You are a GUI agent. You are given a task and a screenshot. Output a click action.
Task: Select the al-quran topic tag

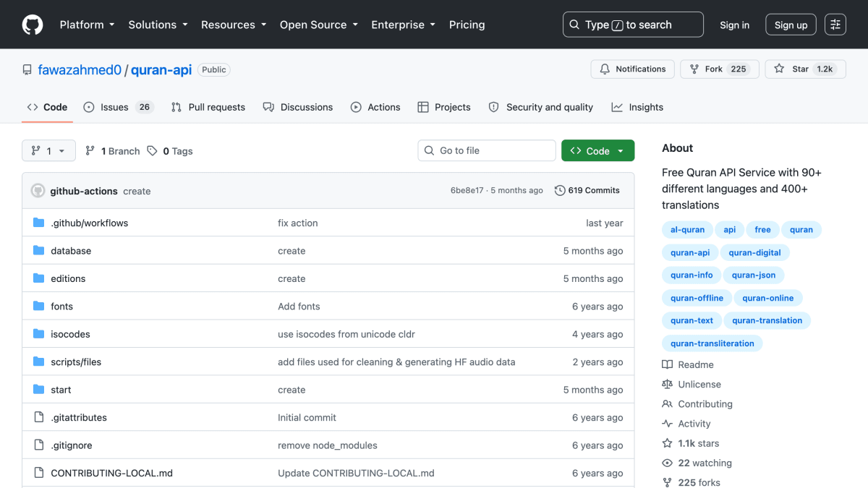pyautogui.click(x=687, y=230)
